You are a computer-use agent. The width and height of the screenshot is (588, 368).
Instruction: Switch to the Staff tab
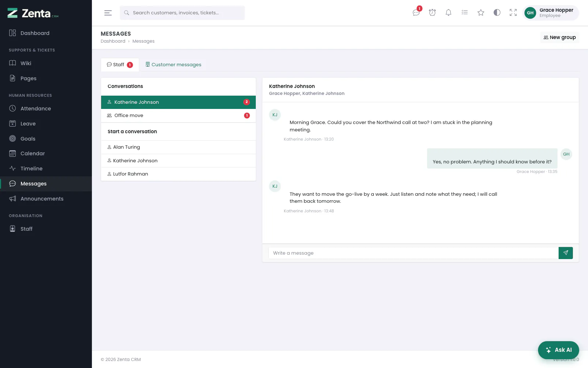(120, 65)
